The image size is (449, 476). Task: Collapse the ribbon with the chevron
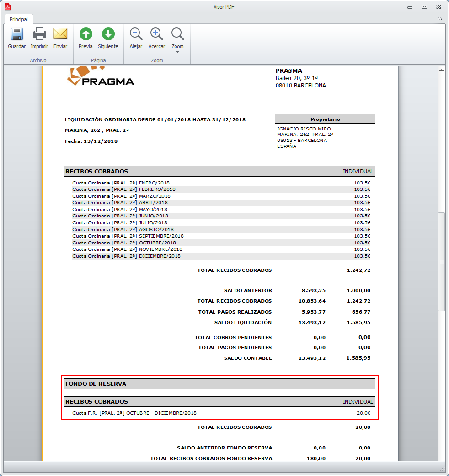point(439,19)
